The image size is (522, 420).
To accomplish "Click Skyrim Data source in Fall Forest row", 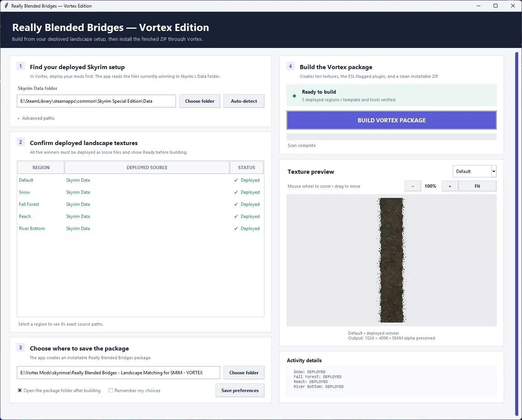I will (78, 204).
